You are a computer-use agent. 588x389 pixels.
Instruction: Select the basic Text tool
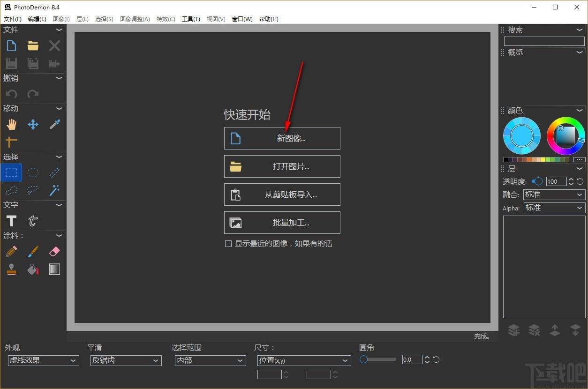click(11, 221)
